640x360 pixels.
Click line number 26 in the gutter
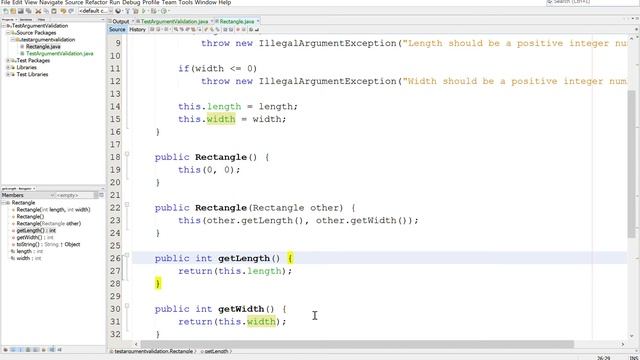[115, 258]
